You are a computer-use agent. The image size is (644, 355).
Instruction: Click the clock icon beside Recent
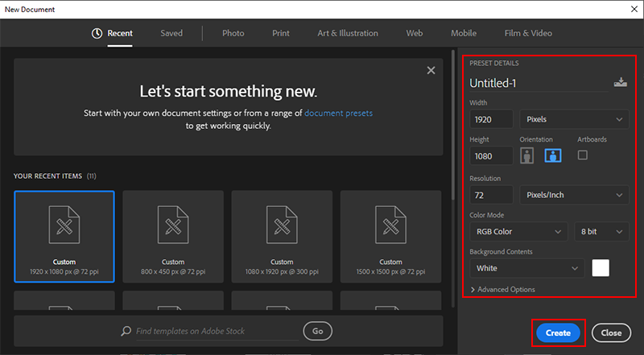click(97, 34)
